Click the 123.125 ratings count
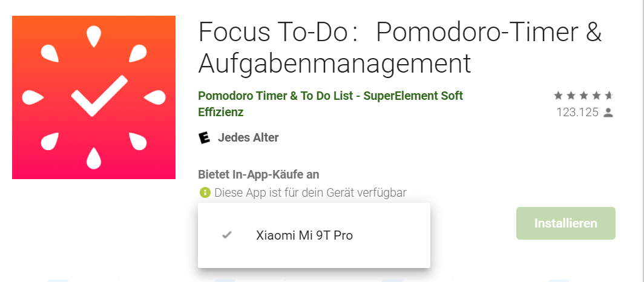 pos(577,113)
